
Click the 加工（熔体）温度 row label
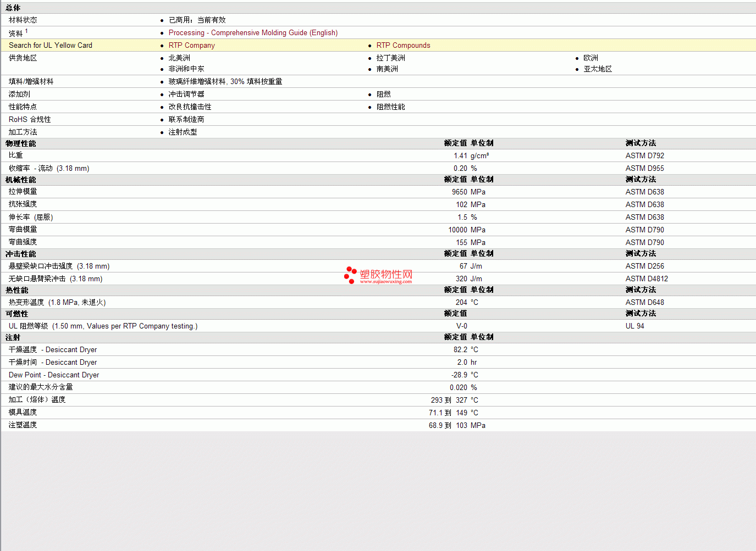click(x=37, y=400)
